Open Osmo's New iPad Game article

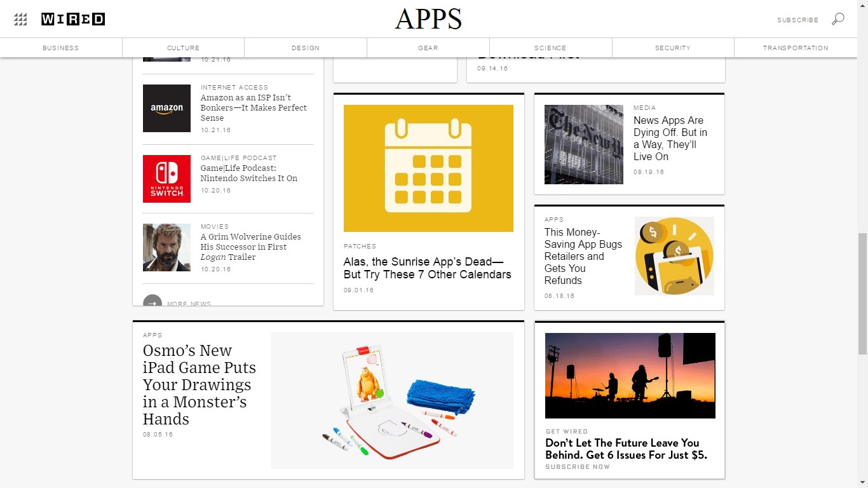tap(200, 384)
